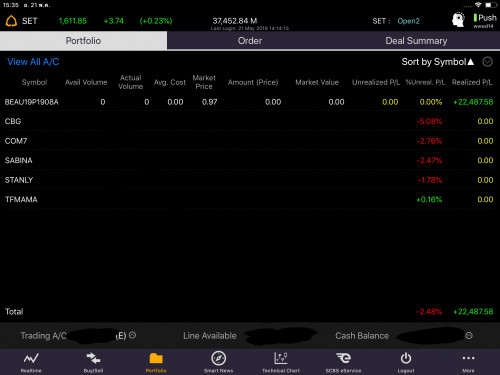Click the Realized P/L column header
Viewport: 500px width, 375px height.
[472, 82]
